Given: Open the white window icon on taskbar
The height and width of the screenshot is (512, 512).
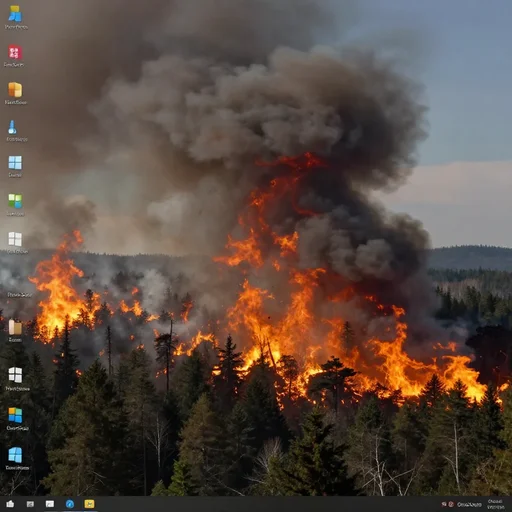Looking at the screenshot, I should 50,504.
